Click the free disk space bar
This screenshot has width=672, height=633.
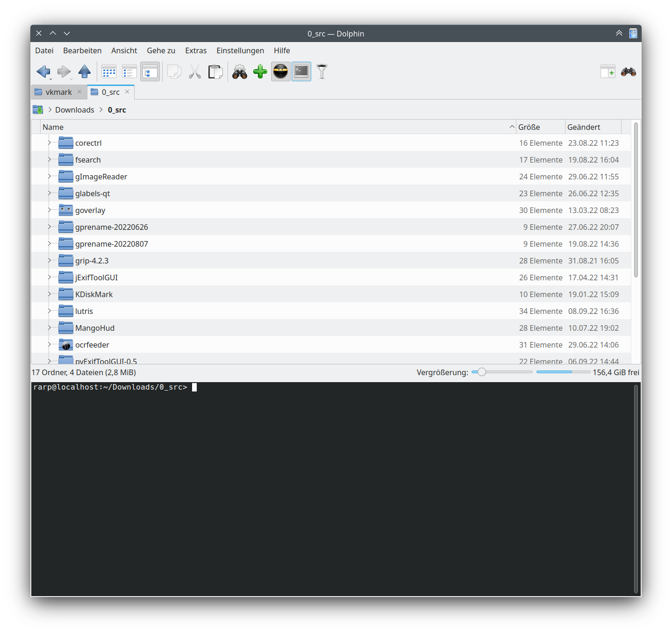coord(563,372)
